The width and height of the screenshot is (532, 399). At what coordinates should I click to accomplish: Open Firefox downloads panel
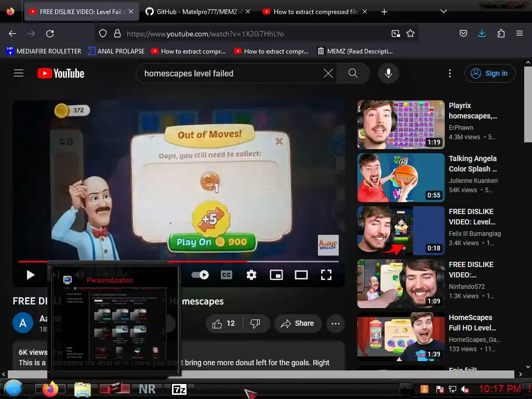pos(482,33)
